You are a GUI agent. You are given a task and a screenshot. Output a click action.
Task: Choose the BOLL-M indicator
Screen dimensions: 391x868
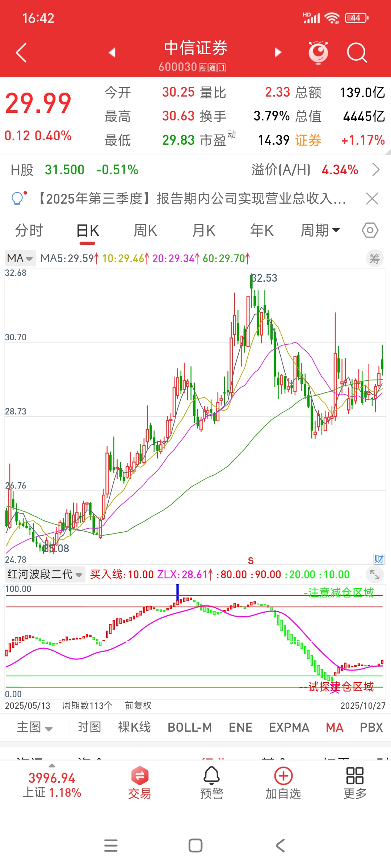[x=190, y=727]
